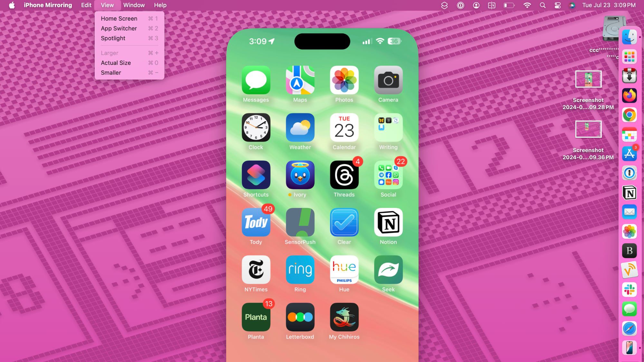
Task: Select Spotlight view option
Action: (x=113, y=38)
